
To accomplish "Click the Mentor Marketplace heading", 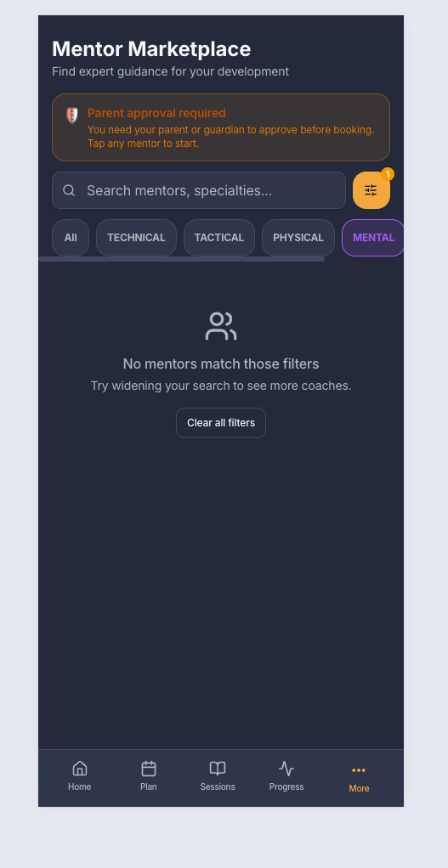I will [151, 49].
